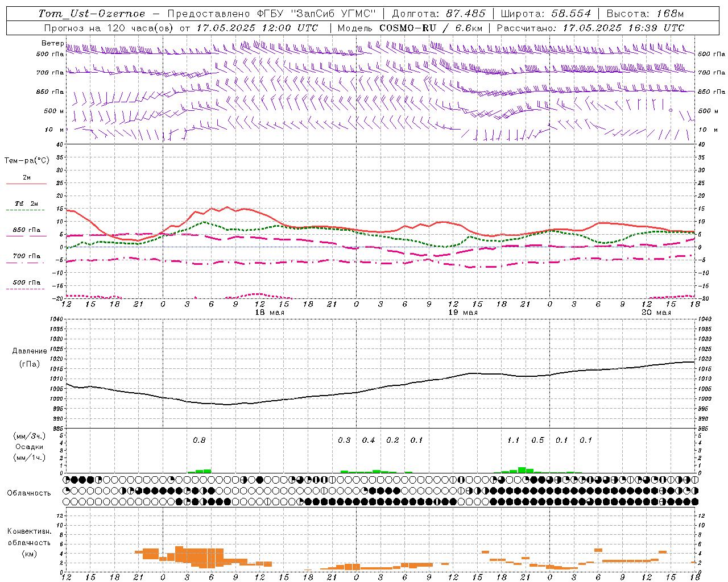
Task: Select the 1.1 precipitation value
Action: click(513, 440)
